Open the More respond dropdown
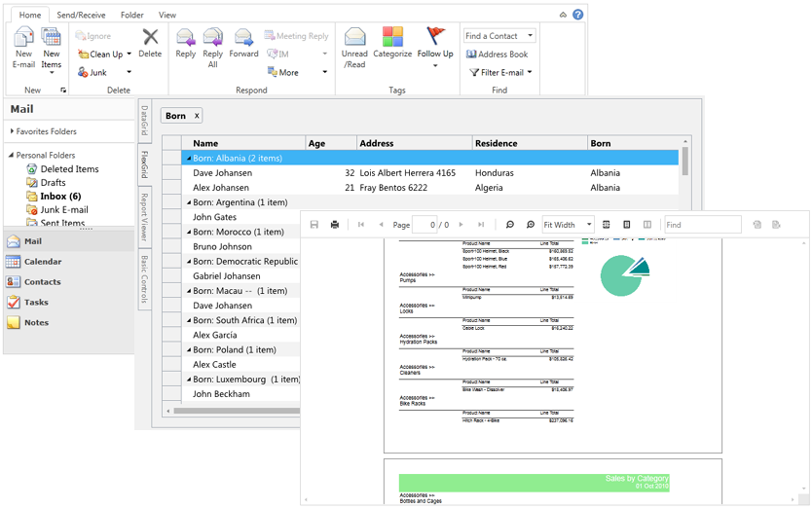Screen dimensions: 812x508 click(324, 72)
